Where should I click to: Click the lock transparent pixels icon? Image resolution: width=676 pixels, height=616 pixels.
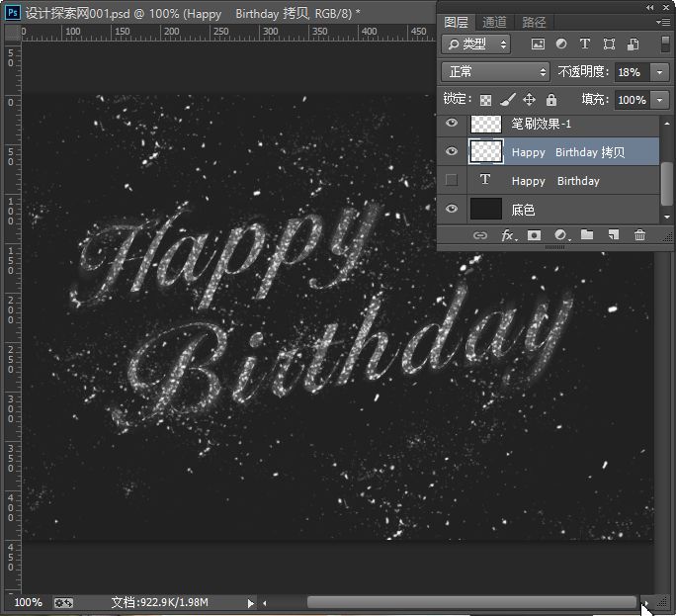485,100
